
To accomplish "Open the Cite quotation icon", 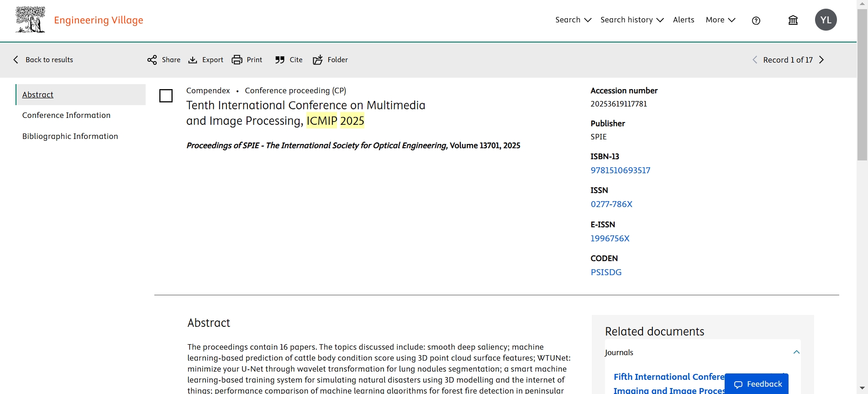I will coord(280,60).
